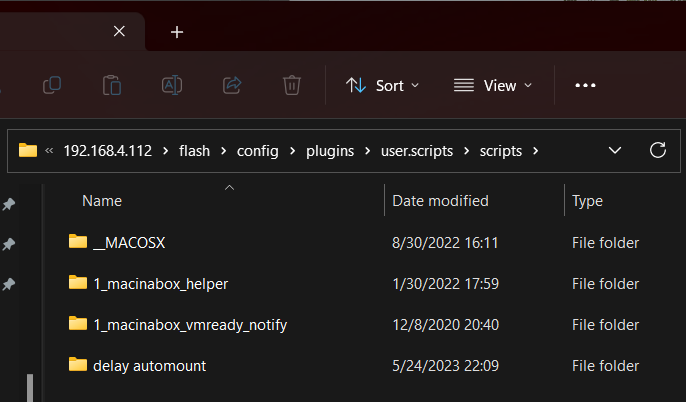
Task: Click File folder type of delay automount row
Action: pos(606,366)
